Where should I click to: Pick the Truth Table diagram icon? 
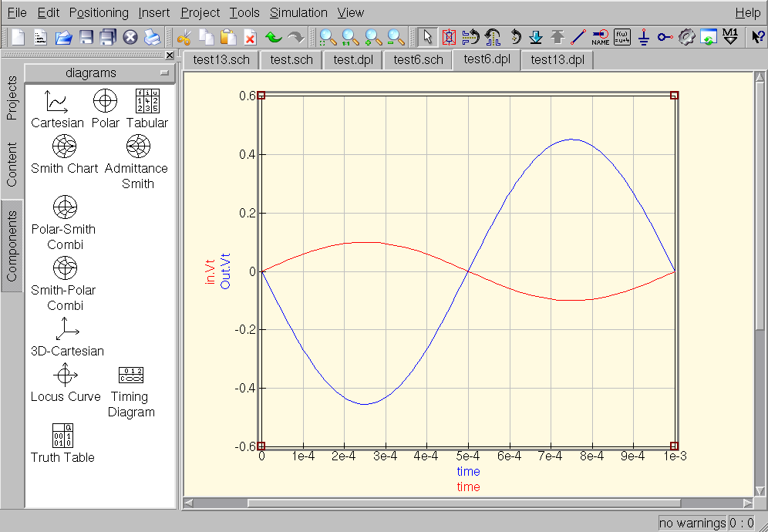63,435
